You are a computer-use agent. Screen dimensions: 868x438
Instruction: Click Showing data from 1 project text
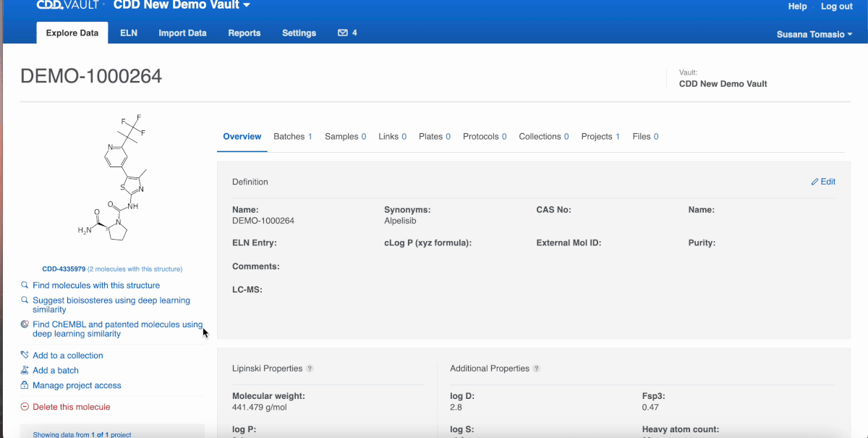tap(82, 434)
